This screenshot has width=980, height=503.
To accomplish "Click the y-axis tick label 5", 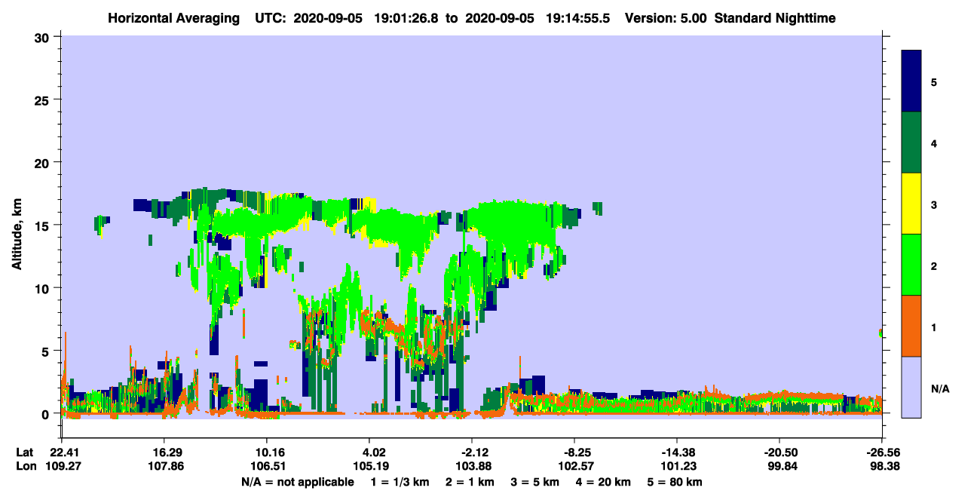I will coord(47,351).
